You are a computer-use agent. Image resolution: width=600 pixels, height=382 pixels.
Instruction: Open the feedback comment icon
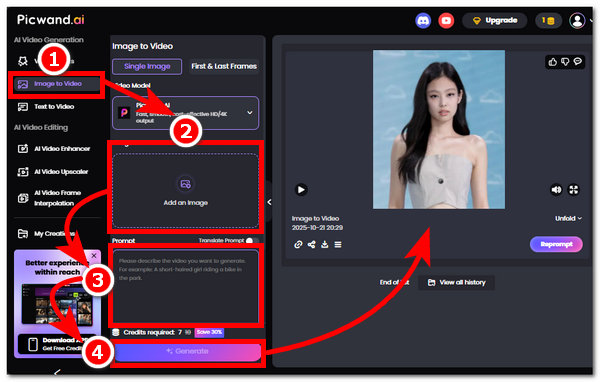click(x=577, y=62)
